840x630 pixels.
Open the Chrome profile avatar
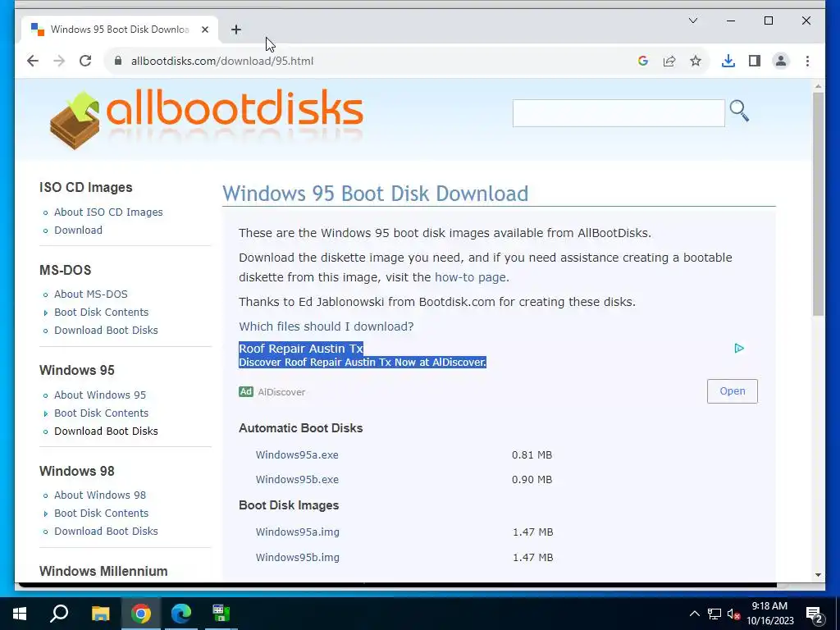pos(781,61)
